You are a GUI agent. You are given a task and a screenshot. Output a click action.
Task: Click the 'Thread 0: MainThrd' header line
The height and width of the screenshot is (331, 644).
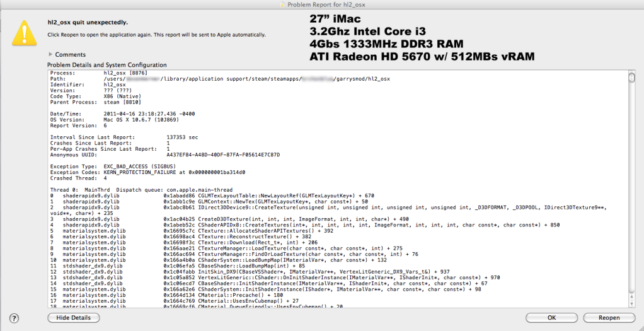pos(142,190)
